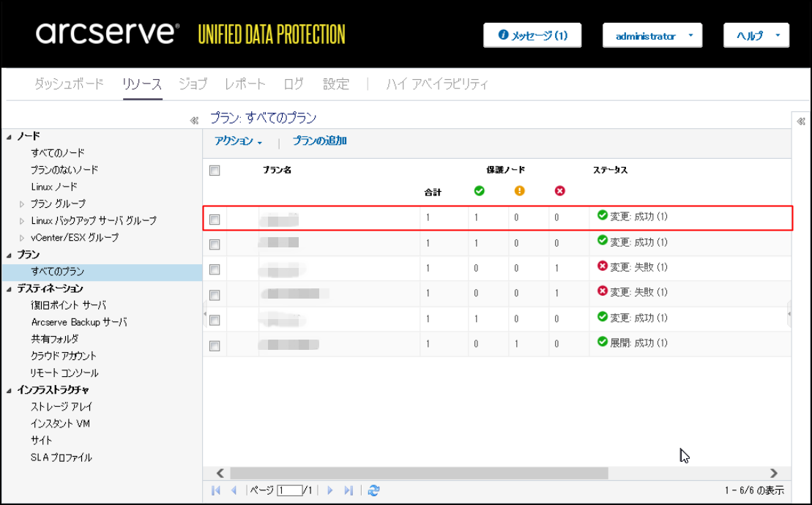Select サイト in the tree
This screenshot has height=505, width=812.
click(42, 441)
